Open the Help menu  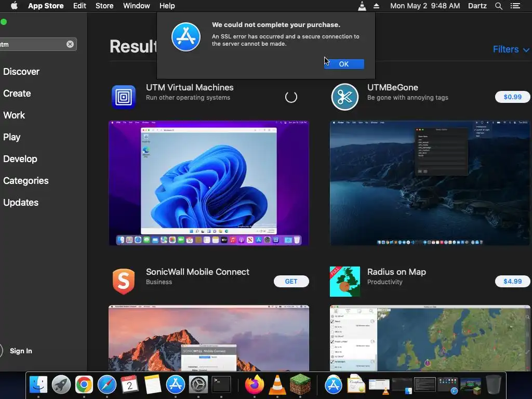(167, 6)
